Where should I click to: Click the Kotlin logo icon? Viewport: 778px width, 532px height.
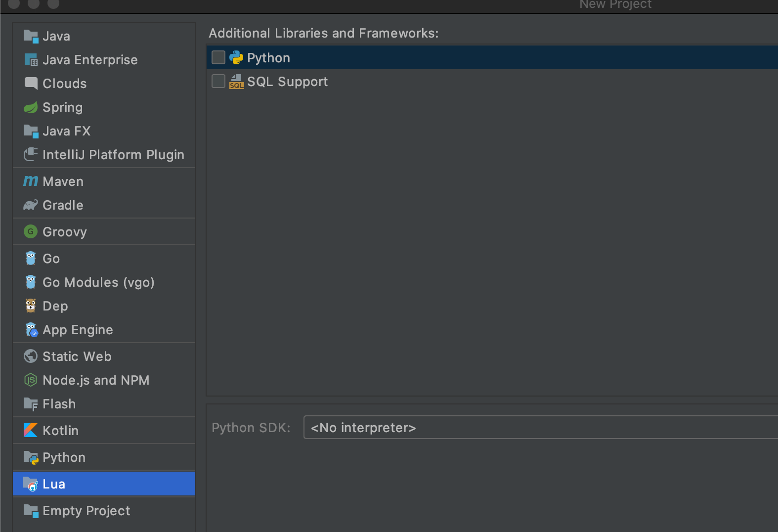pos(31,430)
